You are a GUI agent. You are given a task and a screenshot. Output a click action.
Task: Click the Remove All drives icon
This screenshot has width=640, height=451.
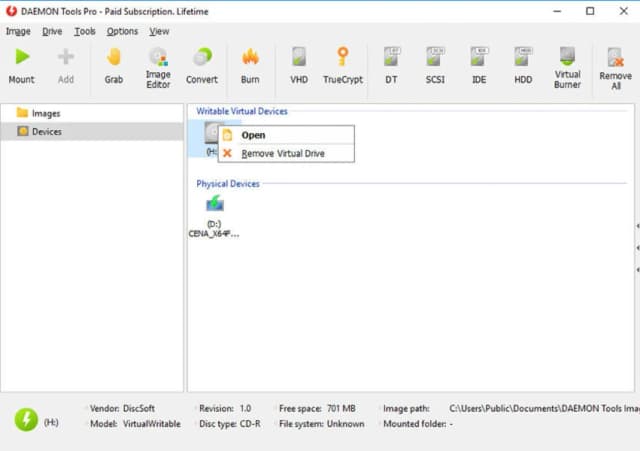616,57
